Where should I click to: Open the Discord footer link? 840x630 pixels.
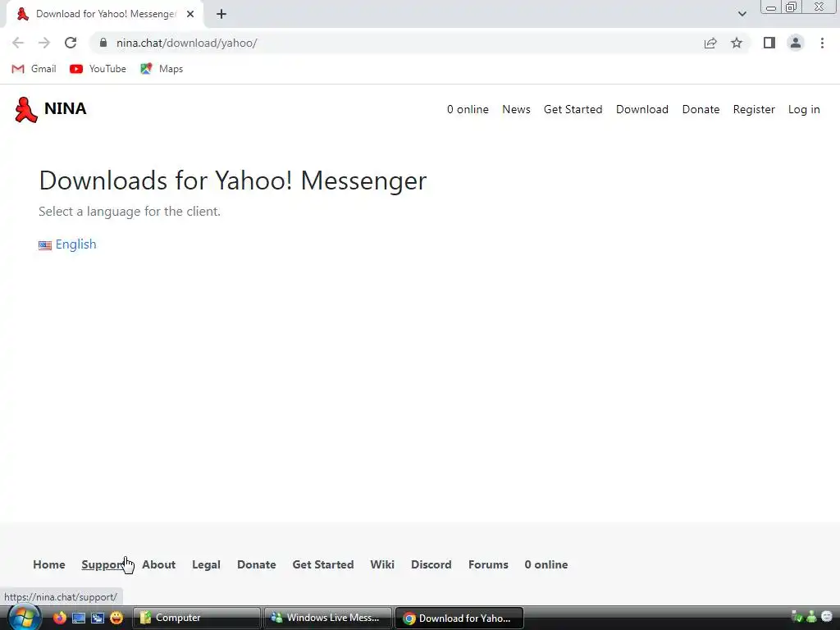431,564
